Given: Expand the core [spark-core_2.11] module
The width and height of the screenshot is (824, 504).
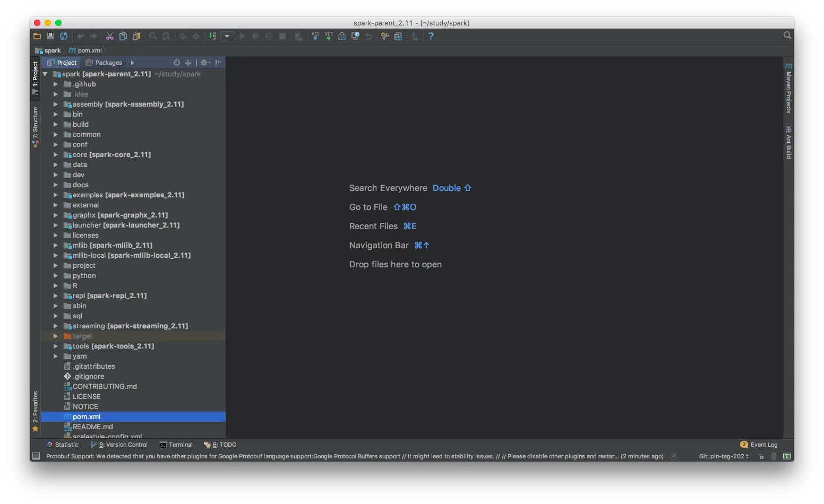Looking at the screenshot, I should coord(55,154).
